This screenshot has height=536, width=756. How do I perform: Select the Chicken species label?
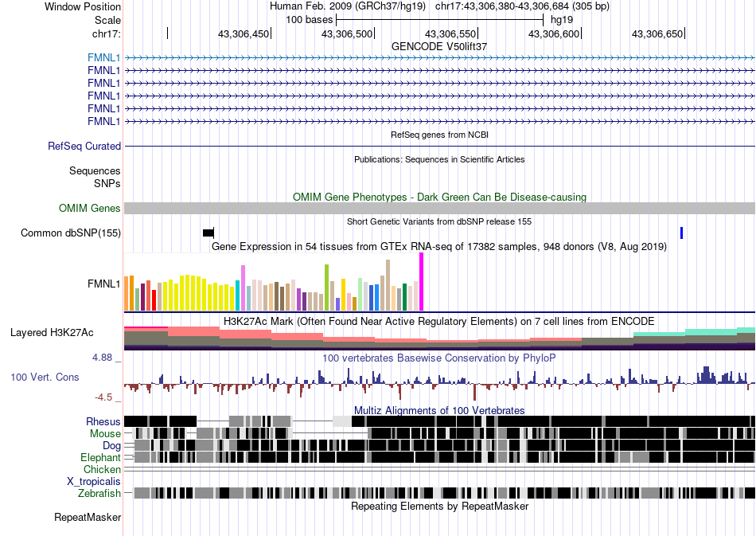102,469
